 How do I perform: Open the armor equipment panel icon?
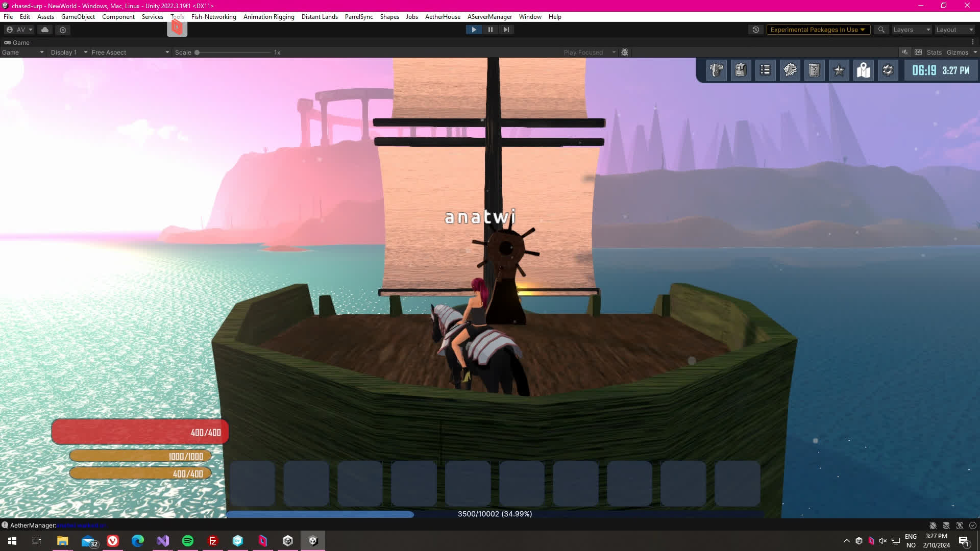717,70
